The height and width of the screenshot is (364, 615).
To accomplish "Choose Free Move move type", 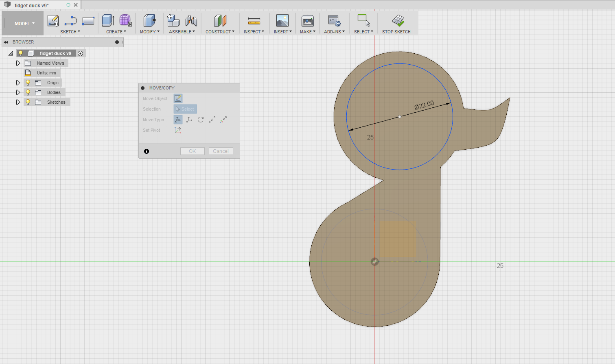I will [178, 120].
